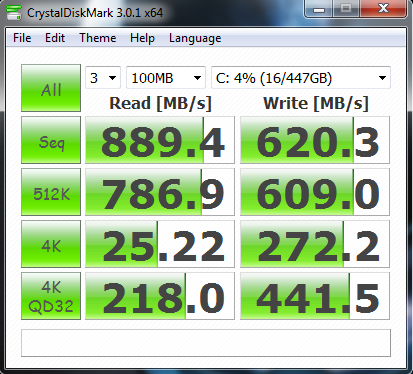413x374 pixels.
Task: Open the Language menu
Action: click(x=195, y=38)
